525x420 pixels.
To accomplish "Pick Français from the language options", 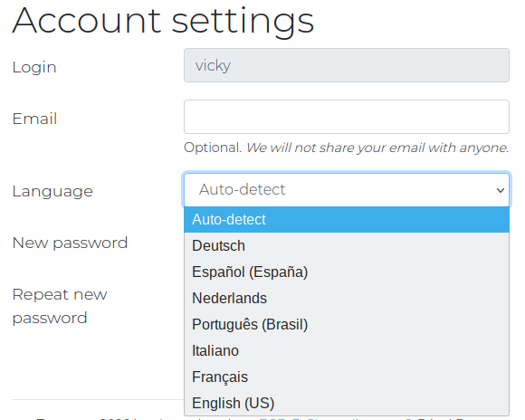I will point(347,377).
